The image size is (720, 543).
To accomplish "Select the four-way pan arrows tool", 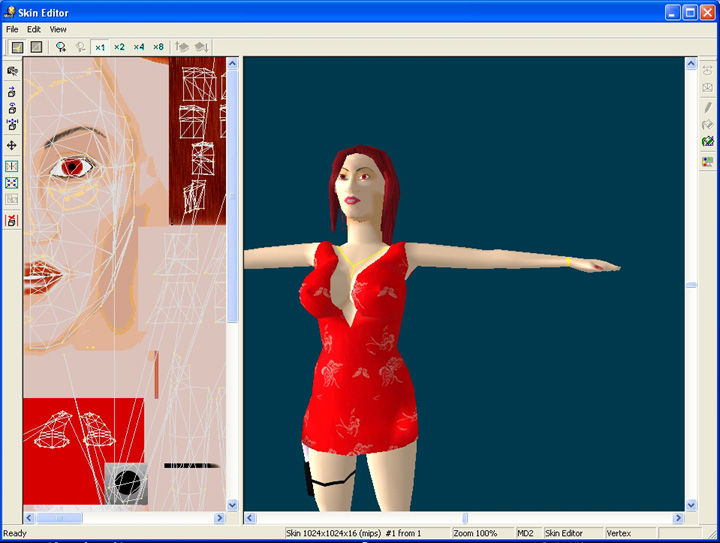I will click(x=12, y=146).
